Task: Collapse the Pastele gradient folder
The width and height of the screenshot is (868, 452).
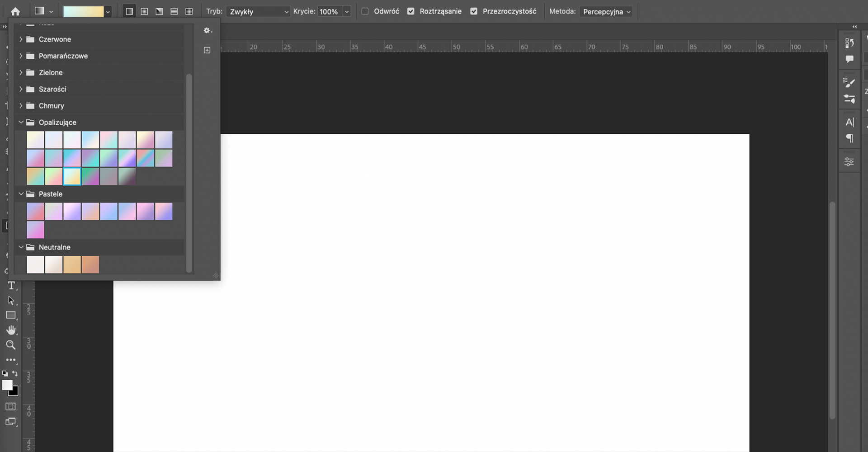Action: (21, 194)
